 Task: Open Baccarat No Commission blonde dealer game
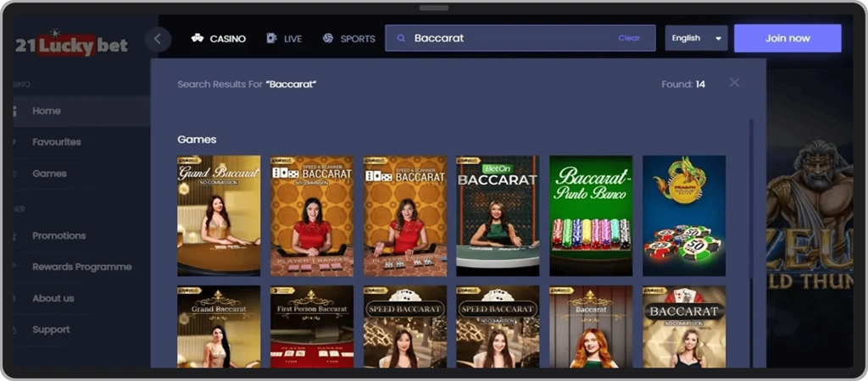684,327
